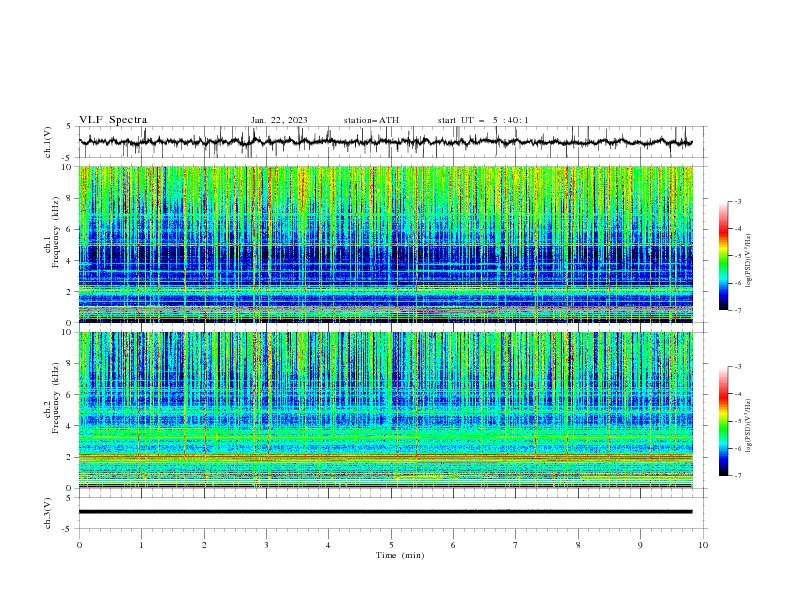This screenshot has height=612, width=792.
Task: Click the ch.1 voltage waveform trace
Action: (385, 142)
